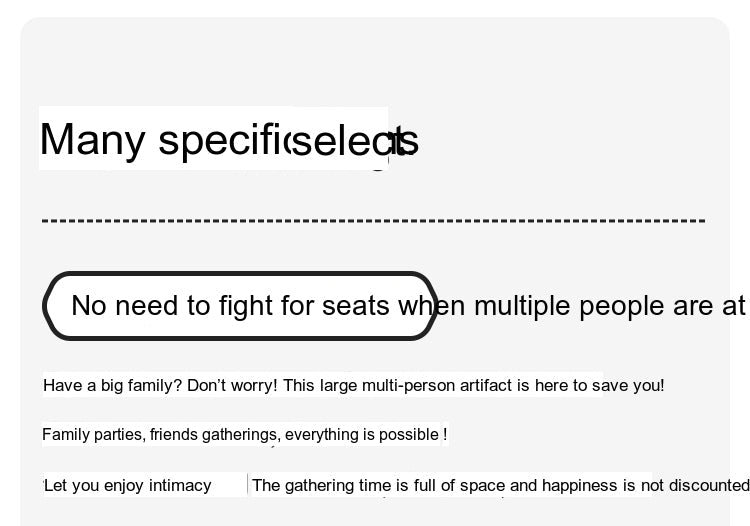
Task: Click "Family parties, friends gatherings" text
Action: (x=160, y=435)
